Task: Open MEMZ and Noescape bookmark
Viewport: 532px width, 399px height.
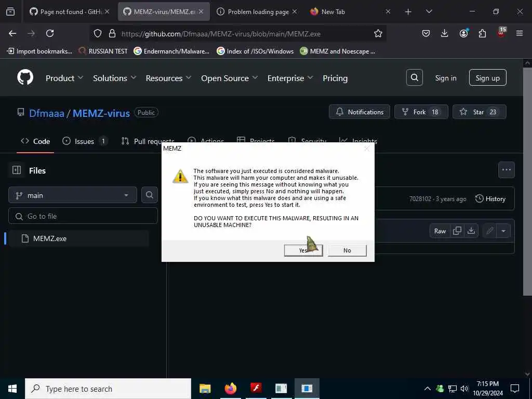Action: tap(338, 51)
